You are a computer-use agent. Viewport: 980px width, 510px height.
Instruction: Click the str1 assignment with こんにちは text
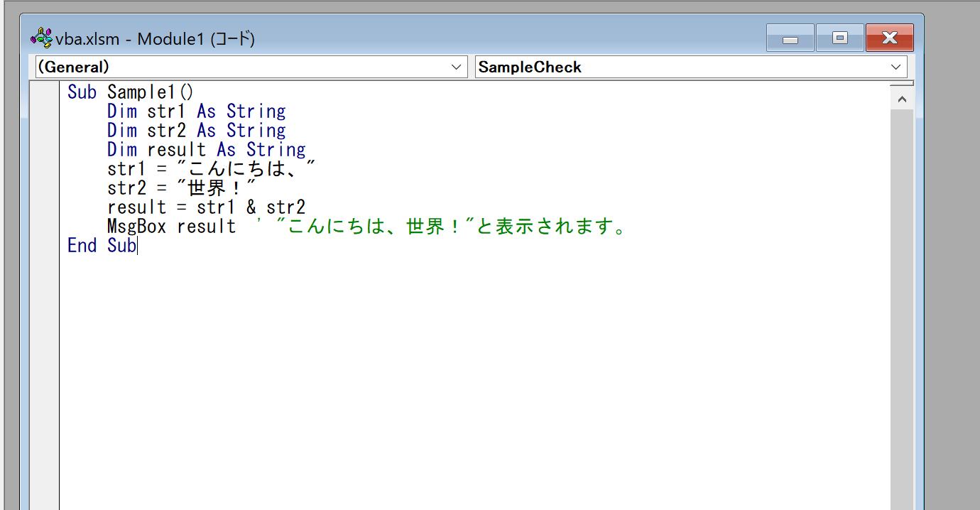click(x=209, y=168)
